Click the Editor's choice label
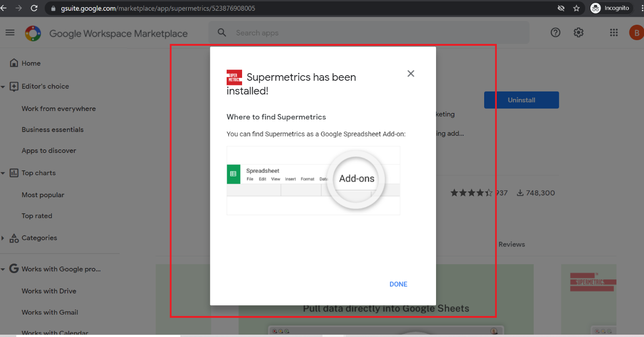 click(45, 86)
